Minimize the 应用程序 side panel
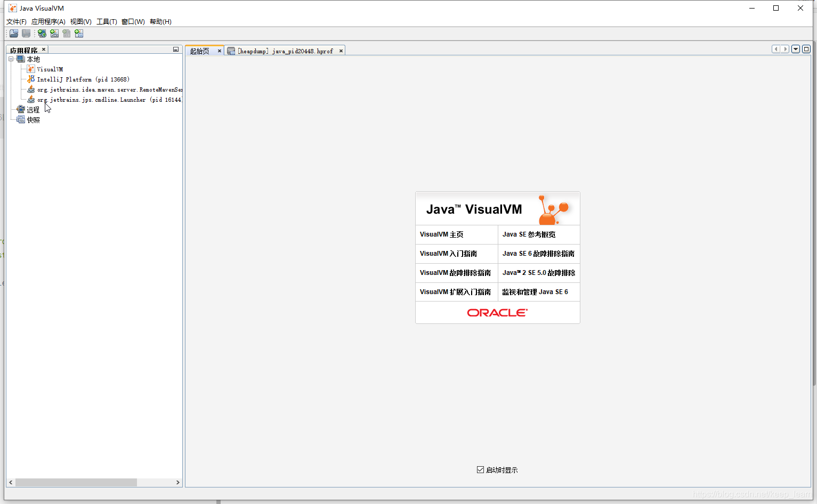The height and width of the screenshot is (504, 817). (176, 50)
